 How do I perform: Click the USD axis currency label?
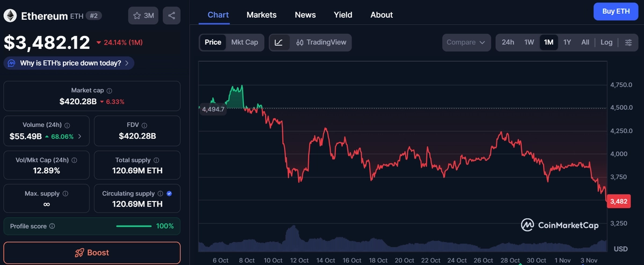621,249
